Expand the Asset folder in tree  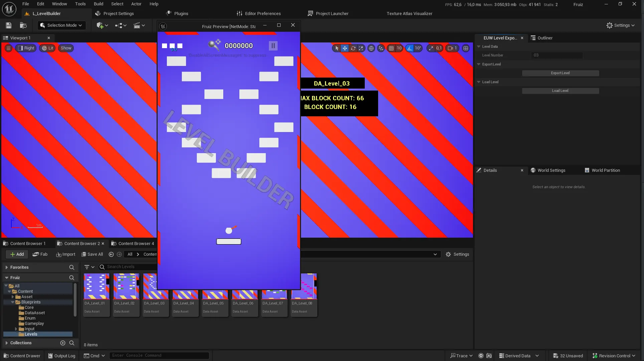click(x=13, y=297)
